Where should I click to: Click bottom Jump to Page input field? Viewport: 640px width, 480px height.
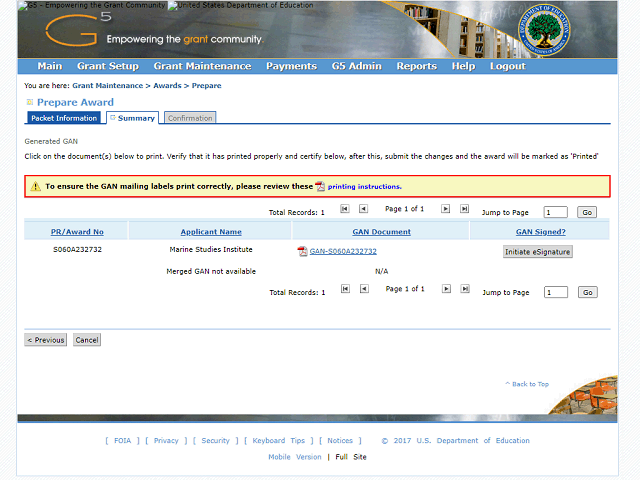click(x=556, y=292)
